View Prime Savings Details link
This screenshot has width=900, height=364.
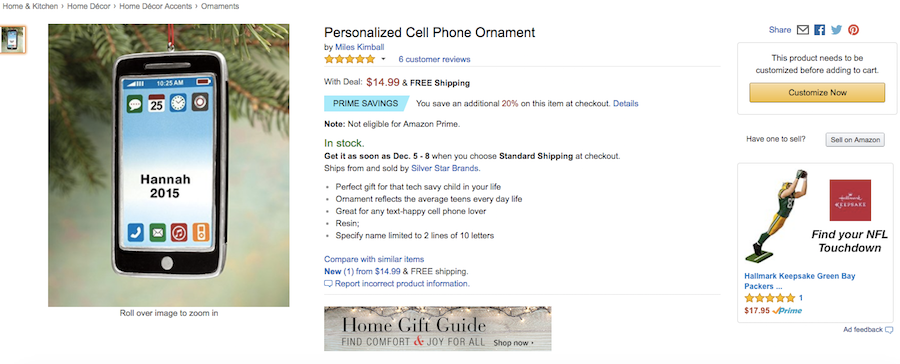coord(626,103)
